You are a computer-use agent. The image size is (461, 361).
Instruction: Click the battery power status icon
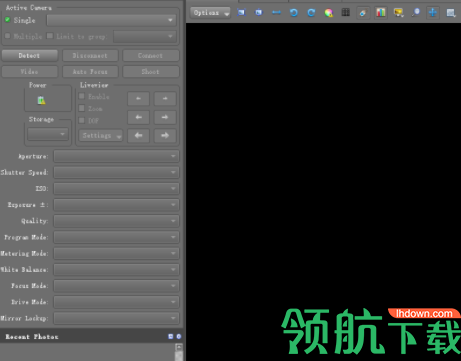[x=41, y=100]
